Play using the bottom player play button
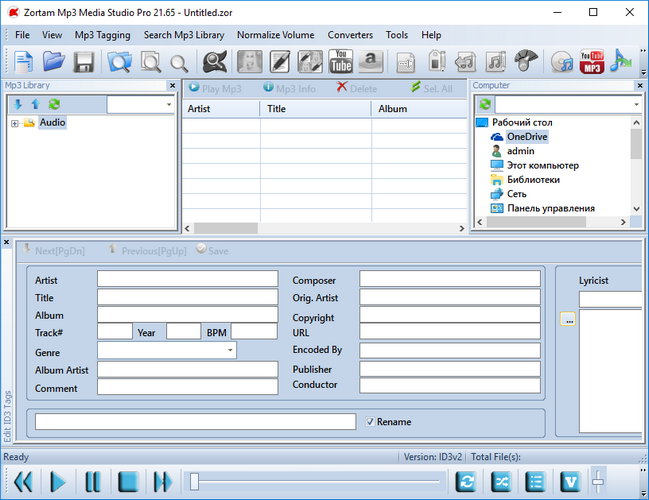 pos(58,482)
